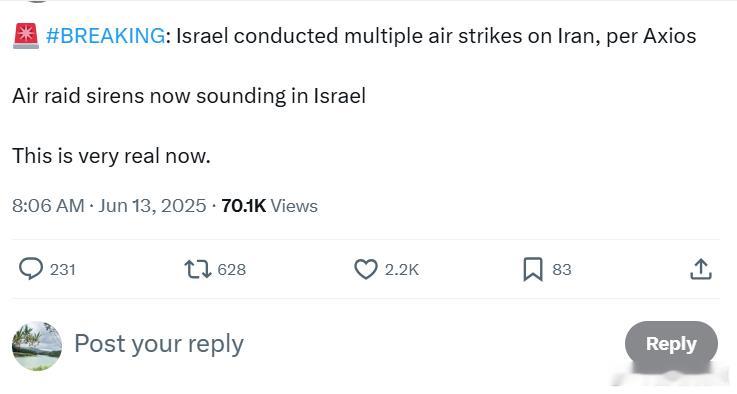The image size is (737, 394).
Task: Click the Jun 13, 2025 date
Action: point(152,206)
